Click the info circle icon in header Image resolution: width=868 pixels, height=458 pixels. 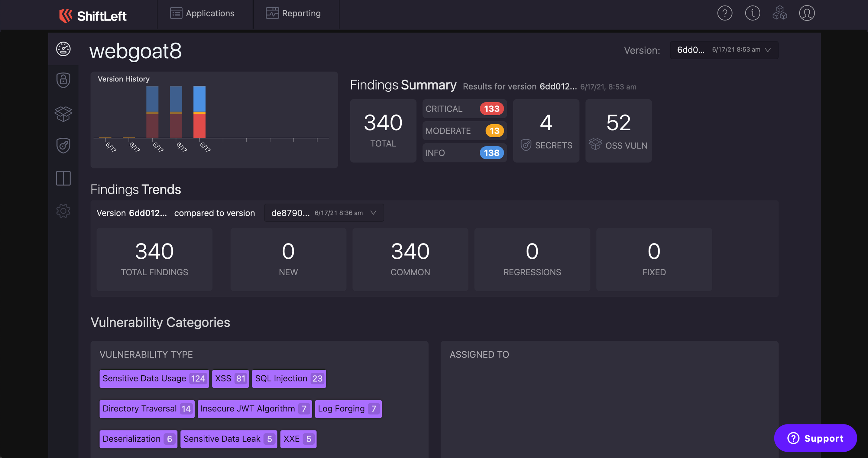click(752, 14)
